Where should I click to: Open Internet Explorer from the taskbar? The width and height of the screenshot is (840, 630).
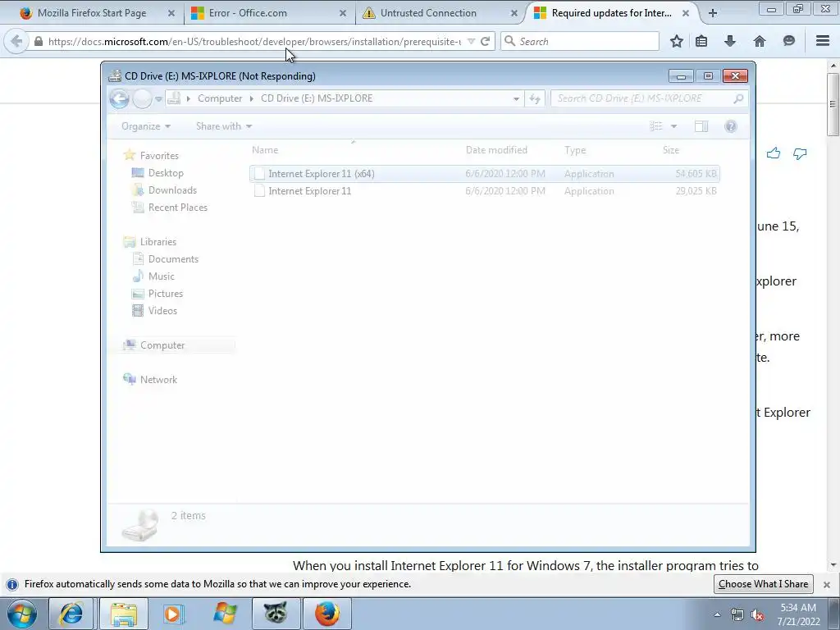coord(71,614)
